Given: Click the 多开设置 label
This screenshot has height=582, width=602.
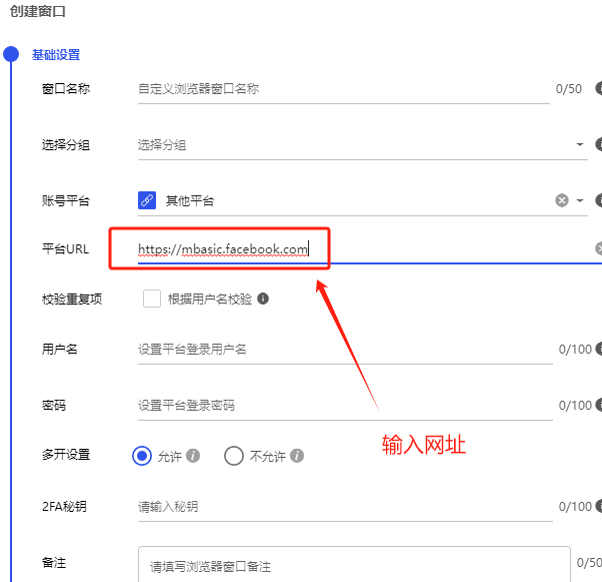Looking at the screenshot, I should coord(66,455).
